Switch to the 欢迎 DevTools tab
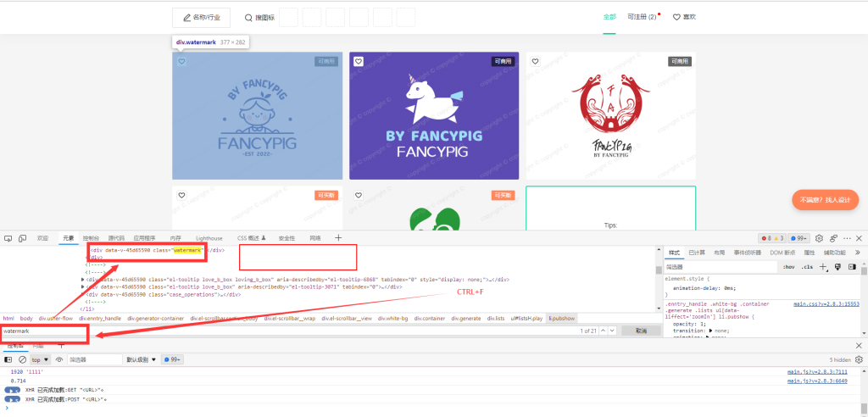 [42, 238]
